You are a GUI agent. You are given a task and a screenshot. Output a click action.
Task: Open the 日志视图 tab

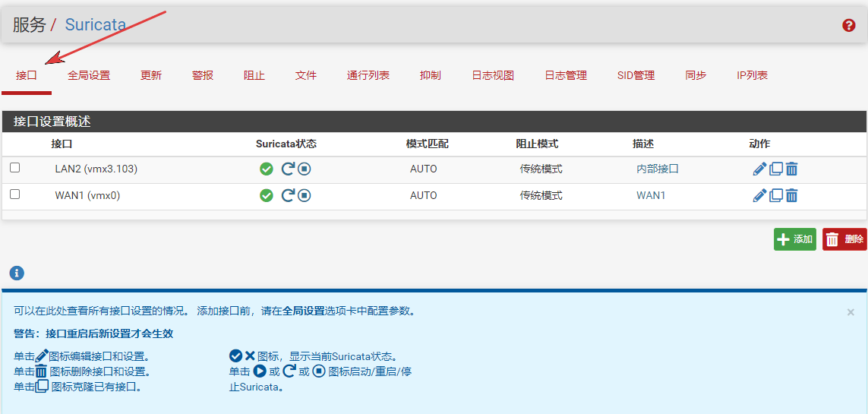(x=493, y=75)
